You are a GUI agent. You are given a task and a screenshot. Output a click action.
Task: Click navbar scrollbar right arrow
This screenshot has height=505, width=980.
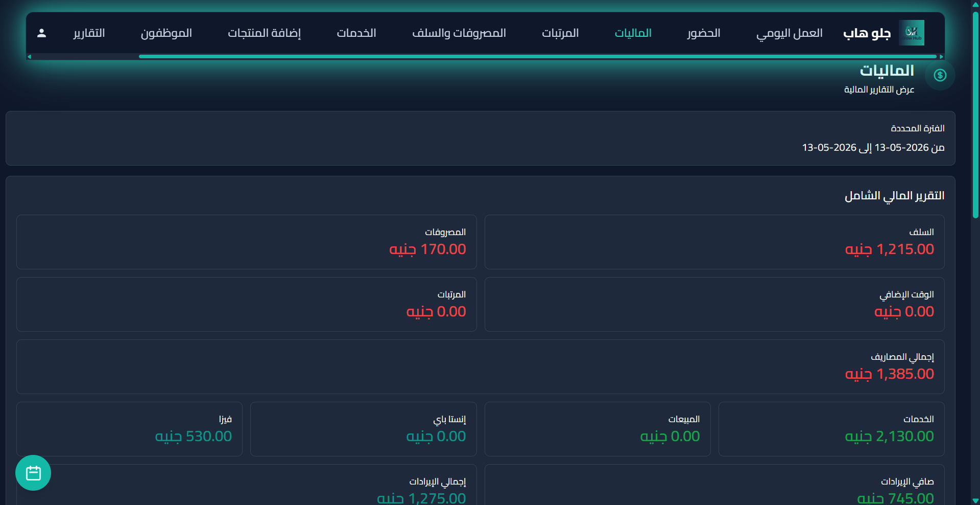(x=941, y=57)
